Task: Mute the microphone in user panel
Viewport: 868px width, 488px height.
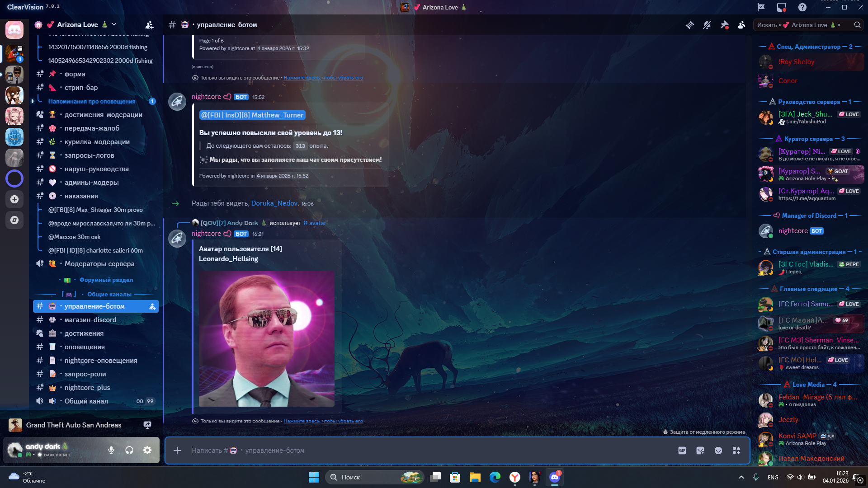Action: point(111,450)
